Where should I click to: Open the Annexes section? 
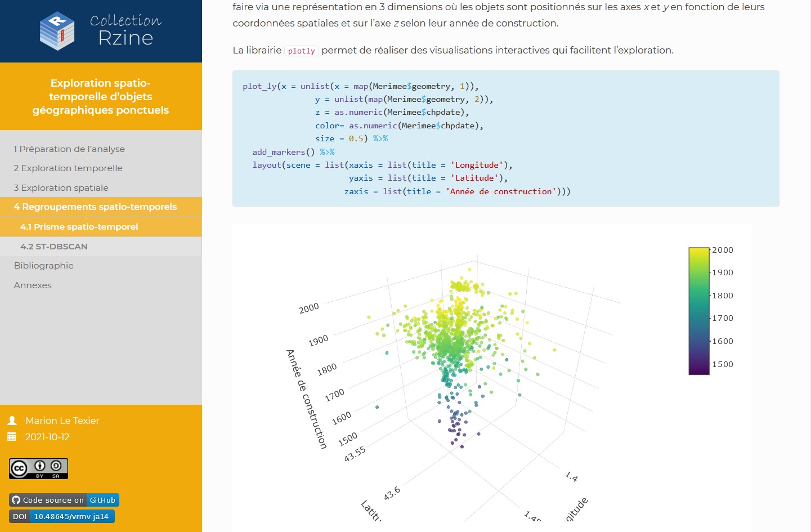click(x=33, y=285)
